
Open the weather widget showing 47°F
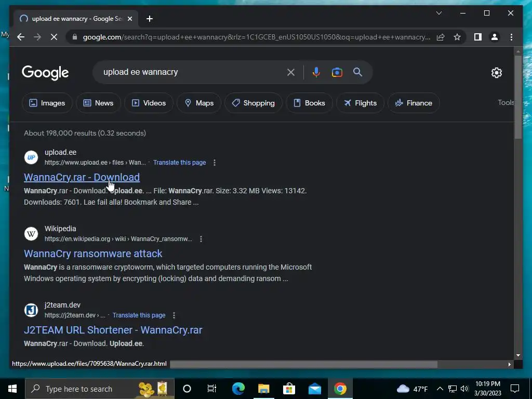click(x=412, y=389)
